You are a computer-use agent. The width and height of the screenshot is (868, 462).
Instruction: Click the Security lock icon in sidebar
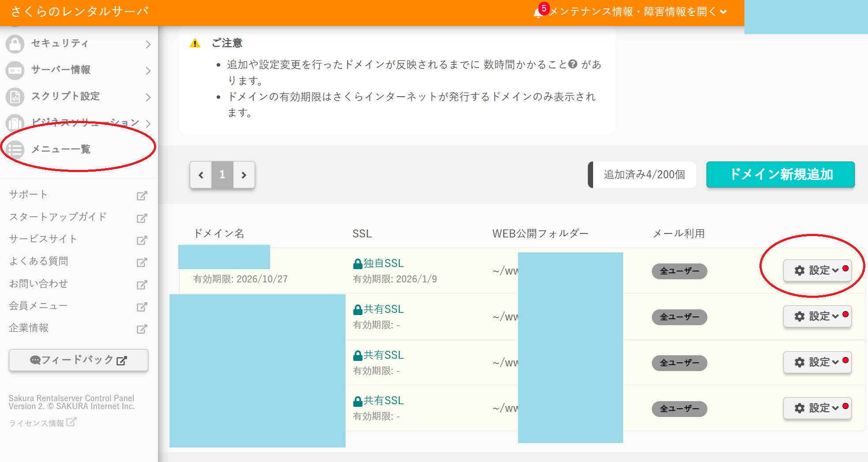point(15,44)
